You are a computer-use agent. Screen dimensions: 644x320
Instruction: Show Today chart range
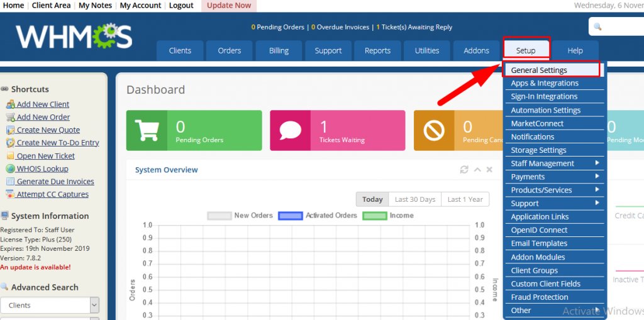372,199
